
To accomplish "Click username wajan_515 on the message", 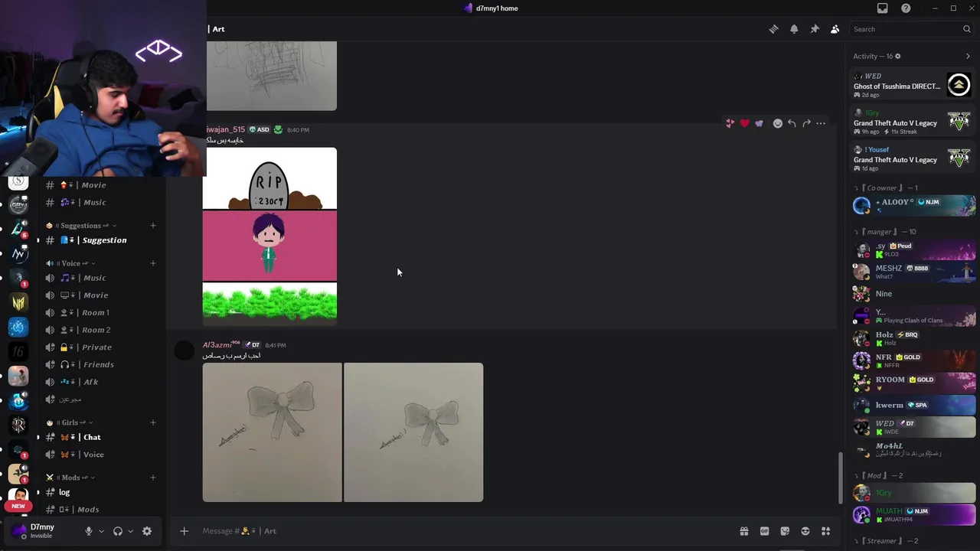I will tap(225, 129).
